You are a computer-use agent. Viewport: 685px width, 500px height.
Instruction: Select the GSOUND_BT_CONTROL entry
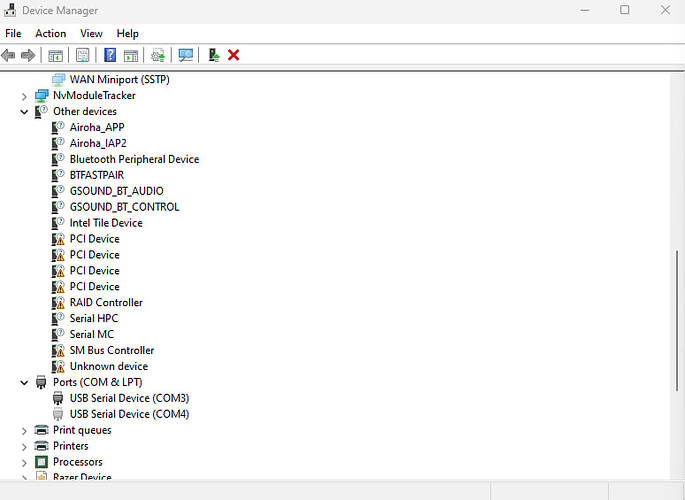point(125,207)
